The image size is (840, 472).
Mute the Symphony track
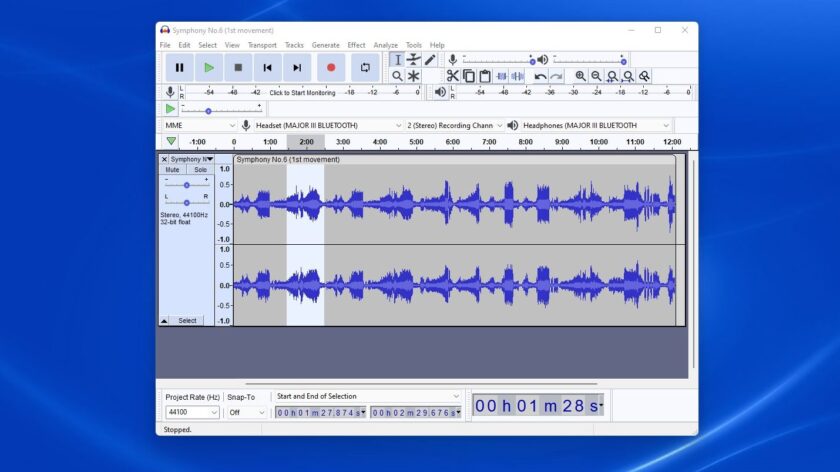point(172,170)
